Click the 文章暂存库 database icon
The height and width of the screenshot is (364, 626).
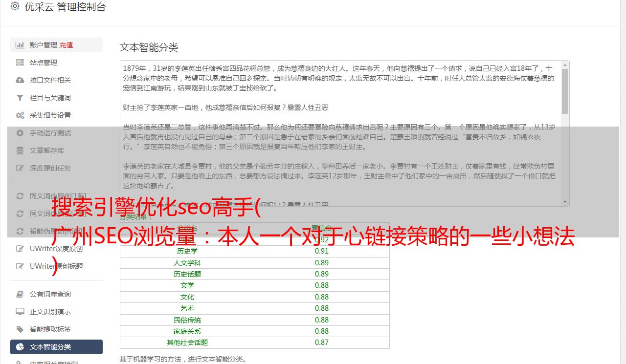20,150
